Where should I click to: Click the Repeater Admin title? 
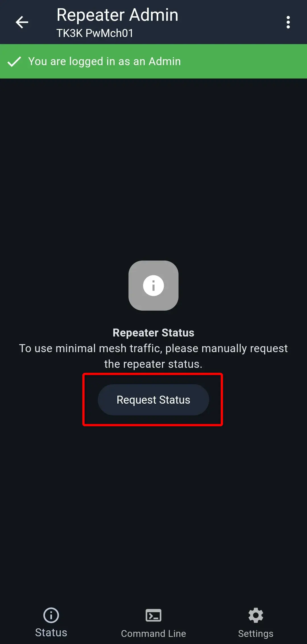117,15
